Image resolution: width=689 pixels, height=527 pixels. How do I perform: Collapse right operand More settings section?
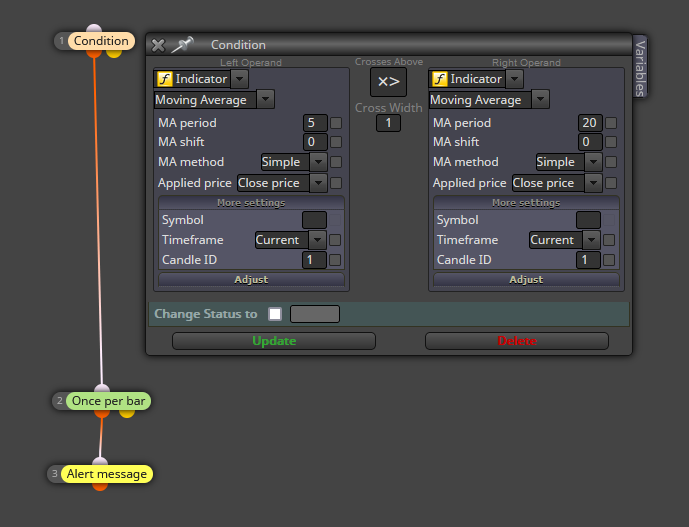pyautogui.click(x=526, y=203)
